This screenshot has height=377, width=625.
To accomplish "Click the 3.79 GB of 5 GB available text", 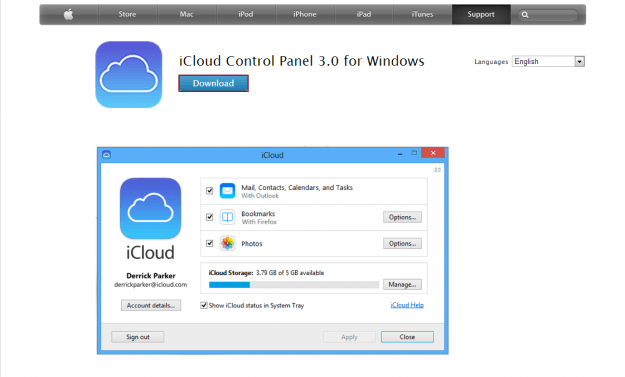I will tap(290, 273).
